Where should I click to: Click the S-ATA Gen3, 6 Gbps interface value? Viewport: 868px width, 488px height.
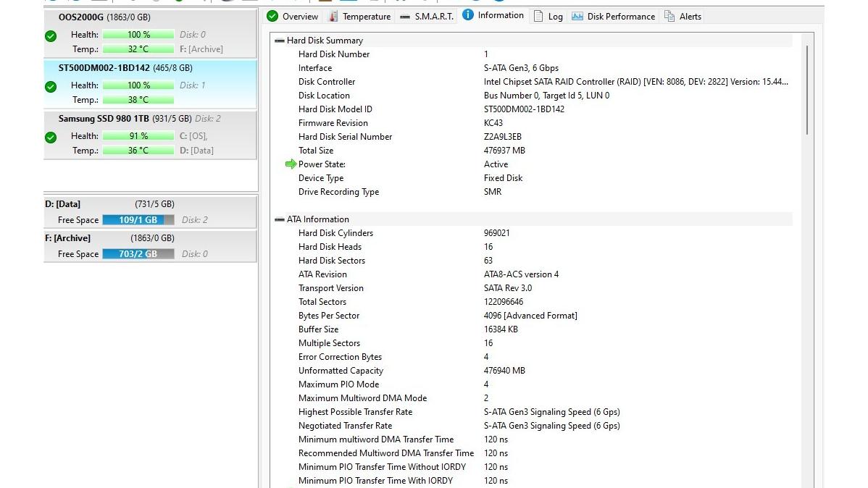(x=521, y=68)
